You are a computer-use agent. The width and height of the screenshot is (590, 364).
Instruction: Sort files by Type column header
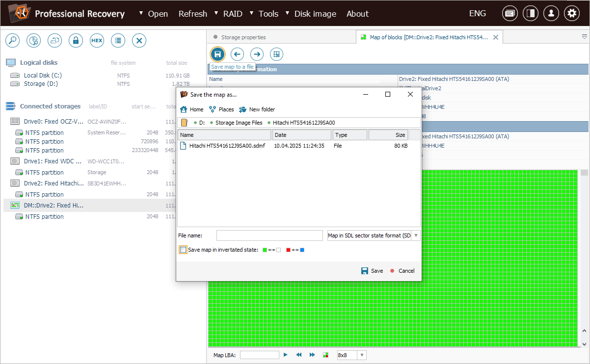350,135
